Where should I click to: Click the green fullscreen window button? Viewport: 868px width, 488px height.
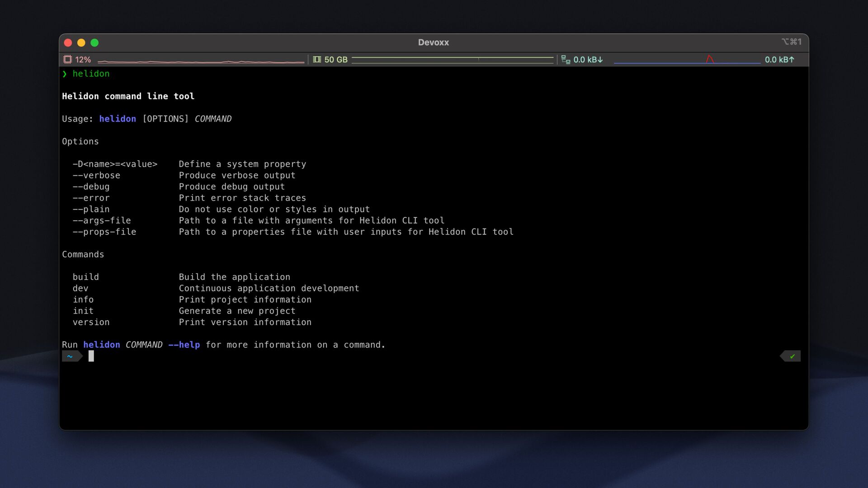coord(94,42)
